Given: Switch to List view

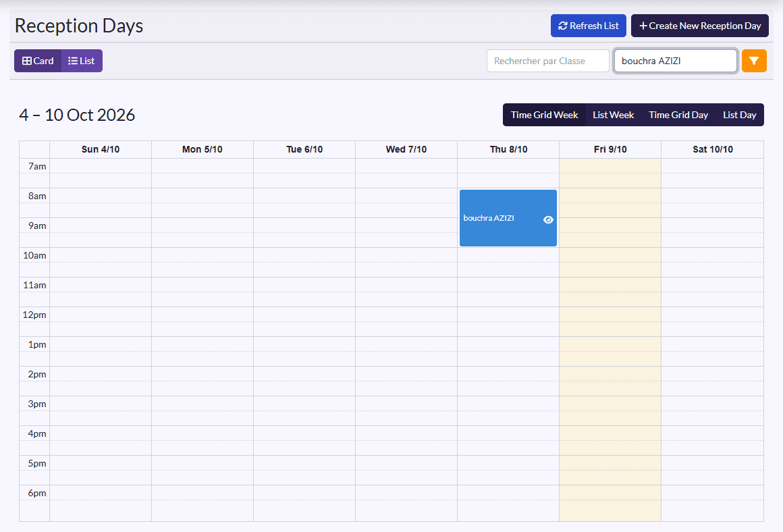Looking at the screenshot, I should 82,61.
